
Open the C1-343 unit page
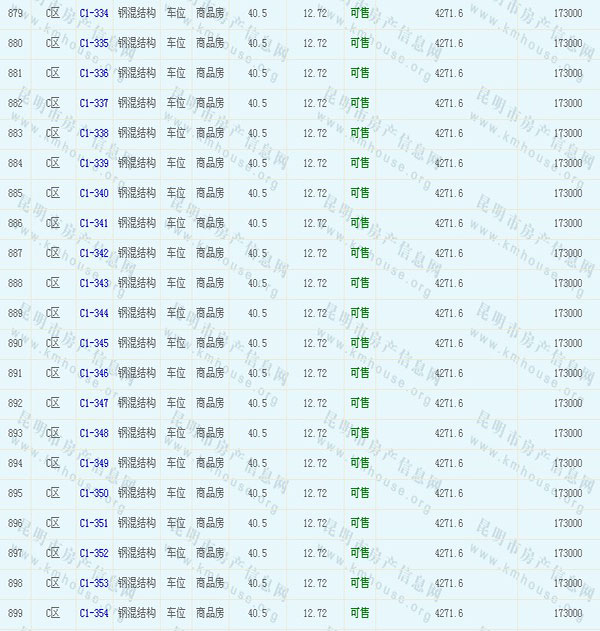[x=94, y=283]
